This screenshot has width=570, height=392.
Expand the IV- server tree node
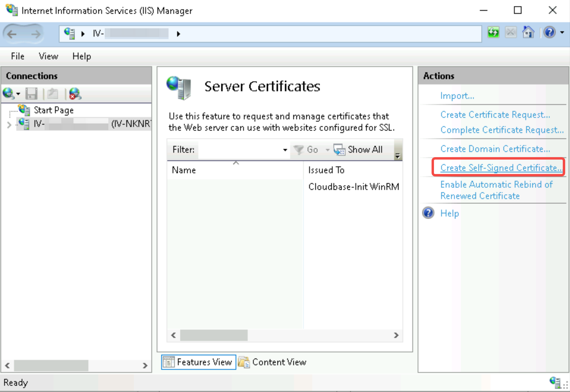[x=9, y=124]
